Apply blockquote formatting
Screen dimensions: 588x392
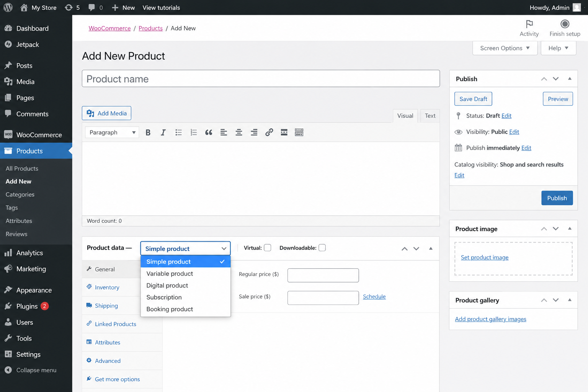209,132
